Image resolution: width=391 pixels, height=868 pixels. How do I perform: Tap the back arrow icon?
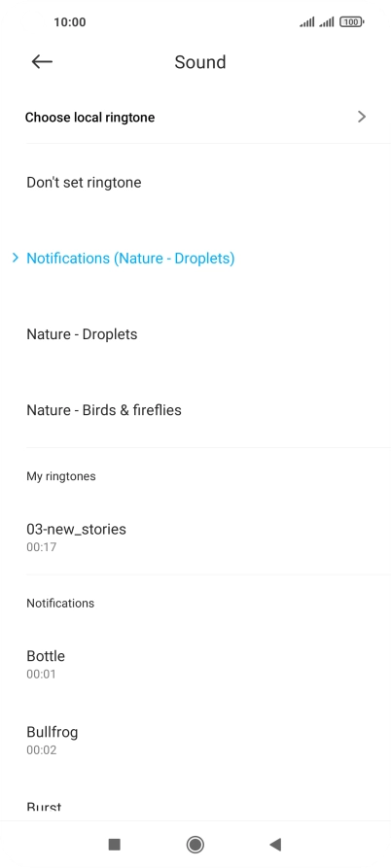42,61
